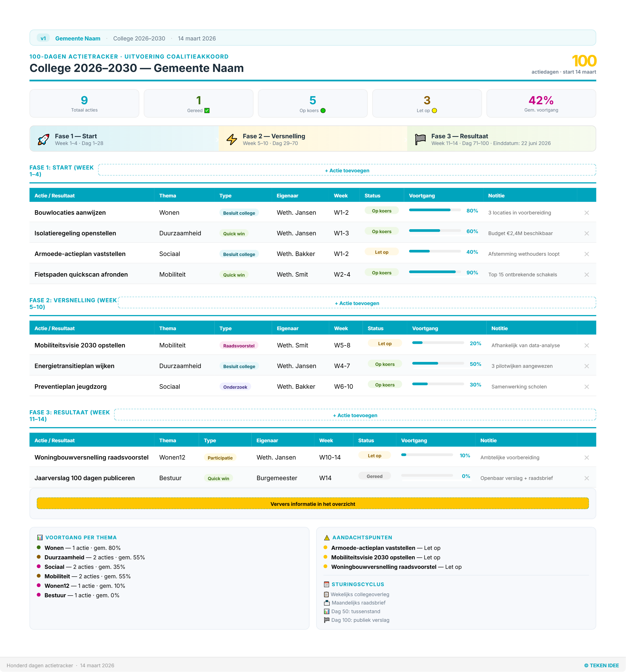
Task: Click the rocket icon in Fase 1
Action: [43, 139]
